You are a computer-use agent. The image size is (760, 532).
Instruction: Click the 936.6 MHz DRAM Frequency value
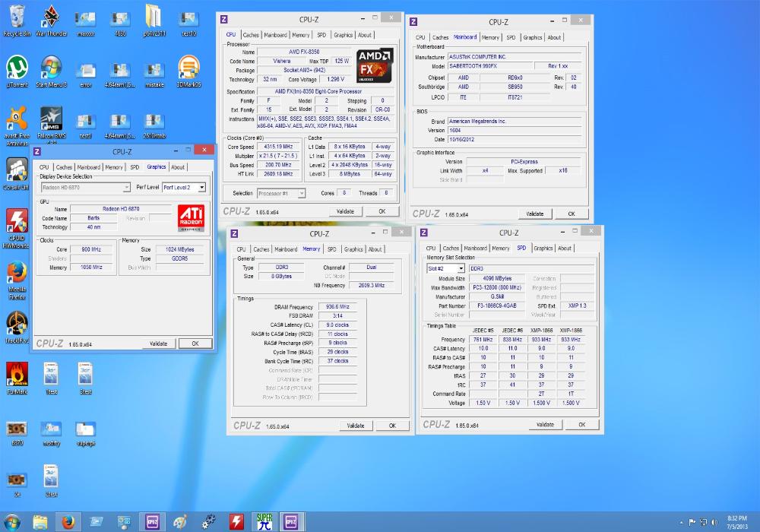pyautogui.click(x=338, y=307)
